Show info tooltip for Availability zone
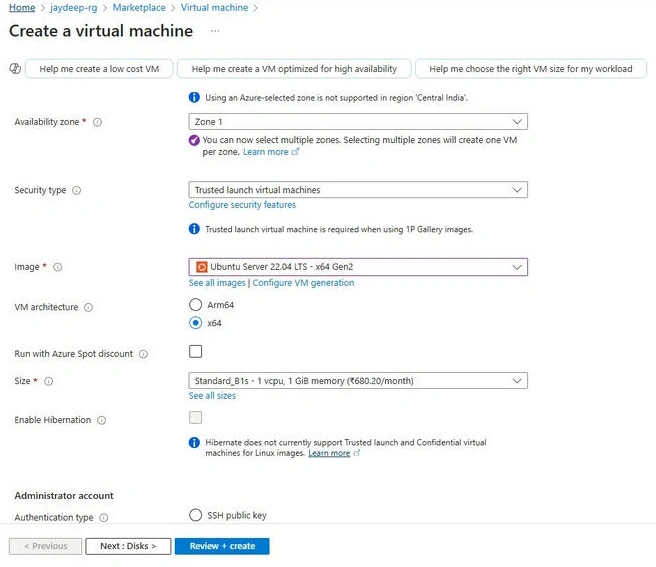The width and height of the screenshot is (656, 567). pyautogui.click(x=97, y=122)
